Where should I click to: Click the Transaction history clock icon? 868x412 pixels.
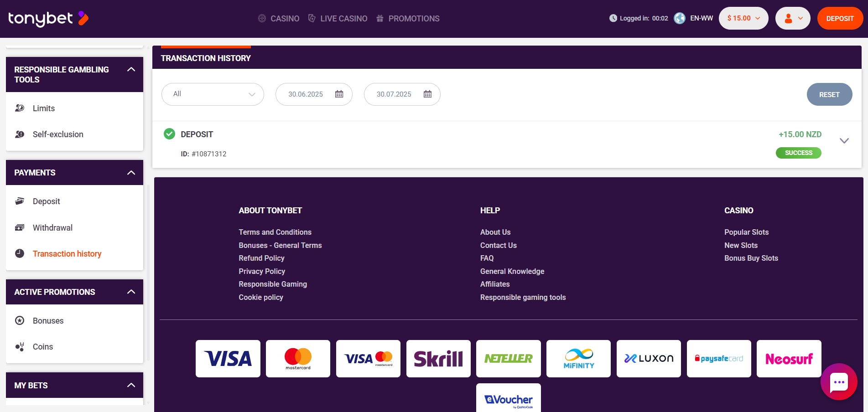point(20,253)
